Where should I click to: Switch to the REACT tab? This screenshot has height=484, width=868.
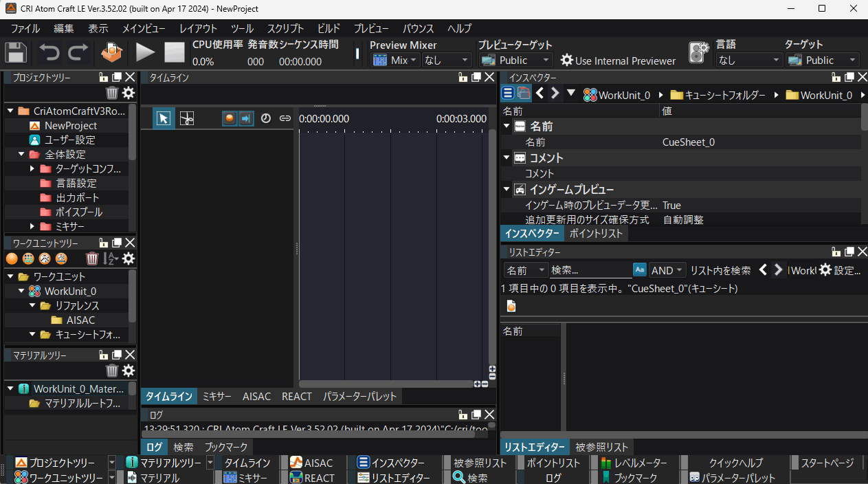click(x=297, y=397)
